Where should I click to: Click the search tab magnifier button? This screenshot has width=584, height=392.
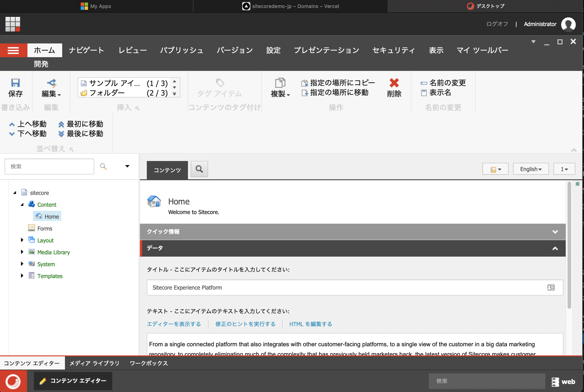[x=199, y=169]
